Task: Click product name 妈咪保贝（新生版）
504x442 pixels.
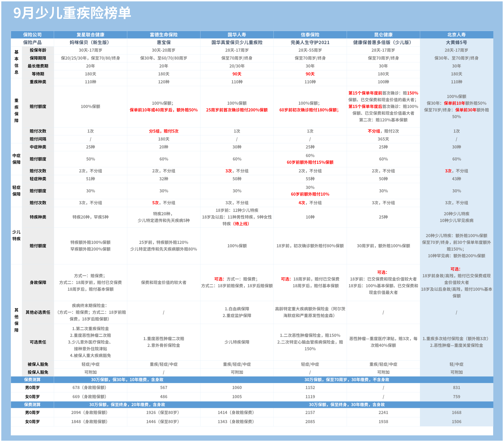Action: coord(91,42)
